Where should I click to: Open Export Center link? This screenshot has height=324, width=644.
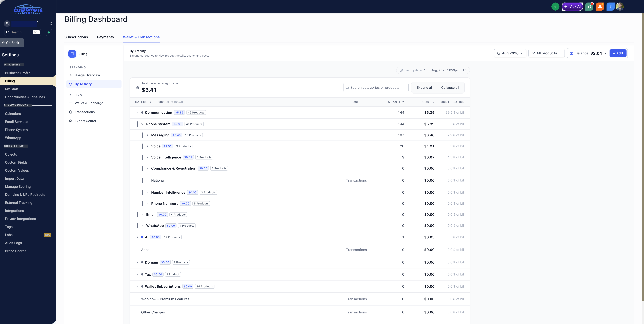pos(86,121)
